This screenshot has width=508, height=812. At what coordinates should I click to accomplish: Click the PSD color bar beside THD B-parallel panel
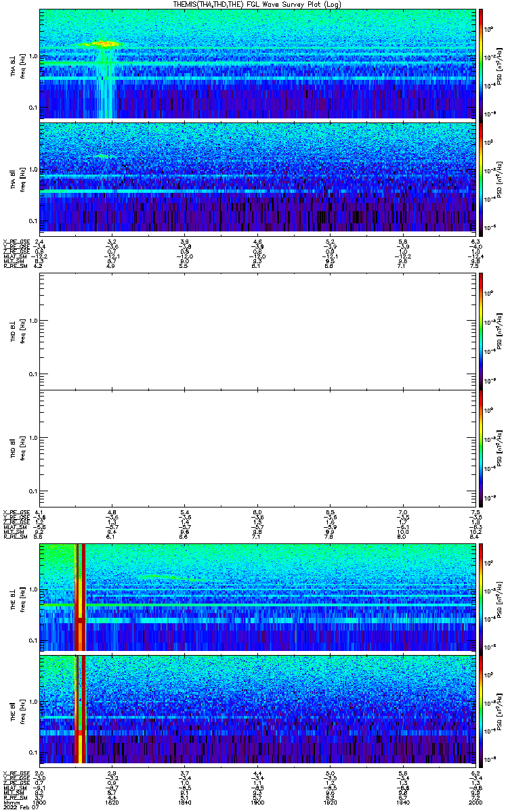[x=481, y=447]
